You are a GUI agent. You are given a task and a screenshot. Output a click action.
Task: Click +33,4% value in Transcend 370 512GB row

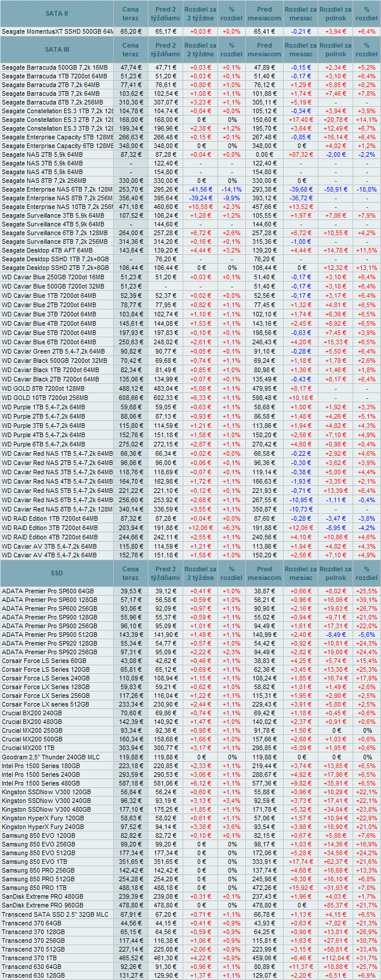(367, 949)
